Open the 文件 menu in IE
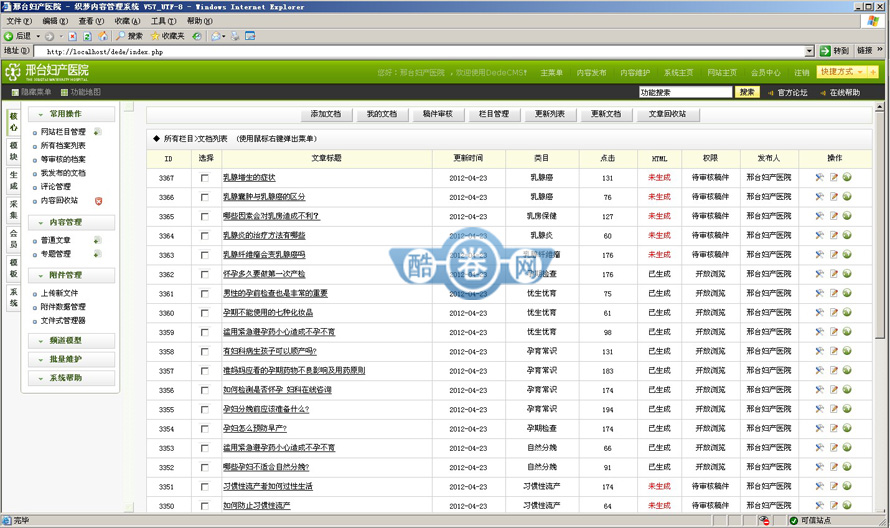 tap(19, 21)
